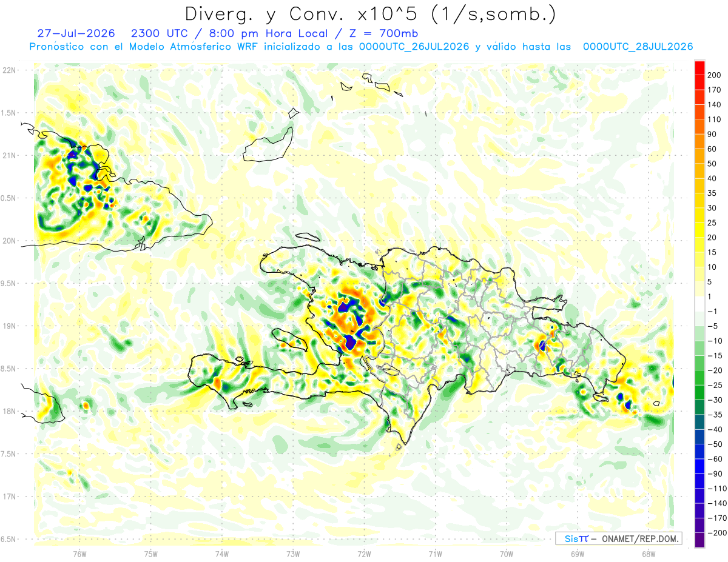Image resolution: width=728 pixels, height=562 pixels.
Task: Click the '-200' color scale label
Action: tap(716, 533)
